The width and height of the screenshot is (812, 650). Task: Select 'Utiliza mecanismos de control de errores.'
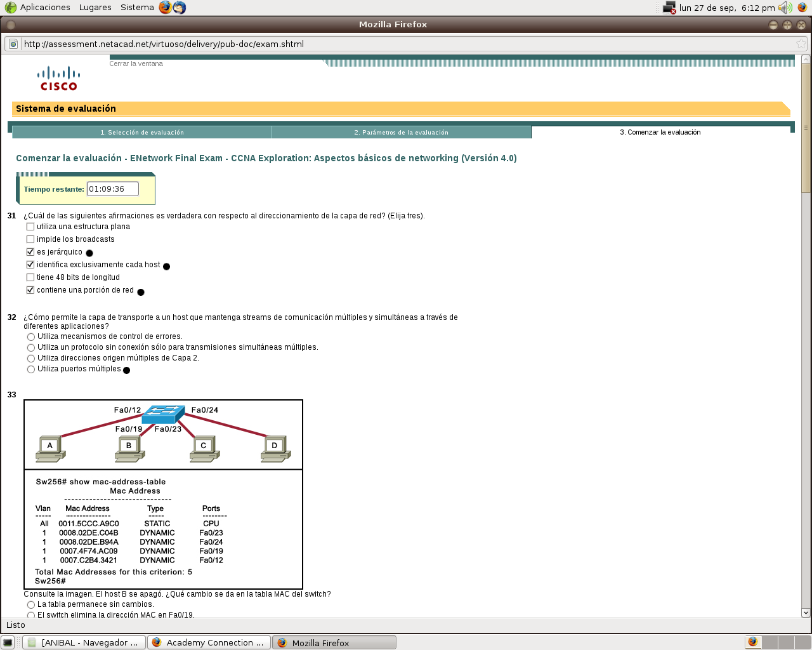click(x=31, y=337)
